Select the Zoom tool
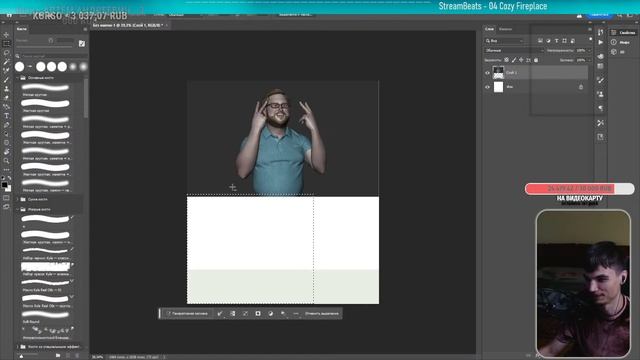The width and height of the screenshot is (640, 360). tap(6, 161)
